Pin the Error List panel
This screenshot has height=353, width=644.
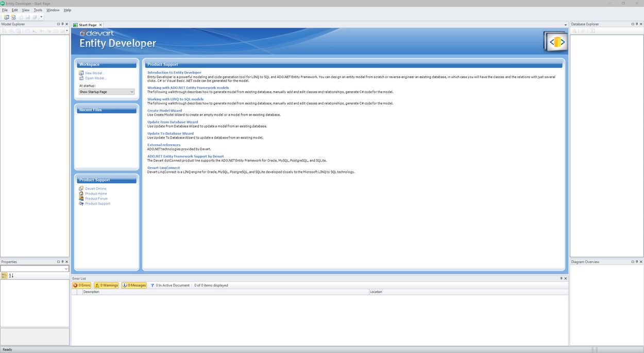coord(562,278)
